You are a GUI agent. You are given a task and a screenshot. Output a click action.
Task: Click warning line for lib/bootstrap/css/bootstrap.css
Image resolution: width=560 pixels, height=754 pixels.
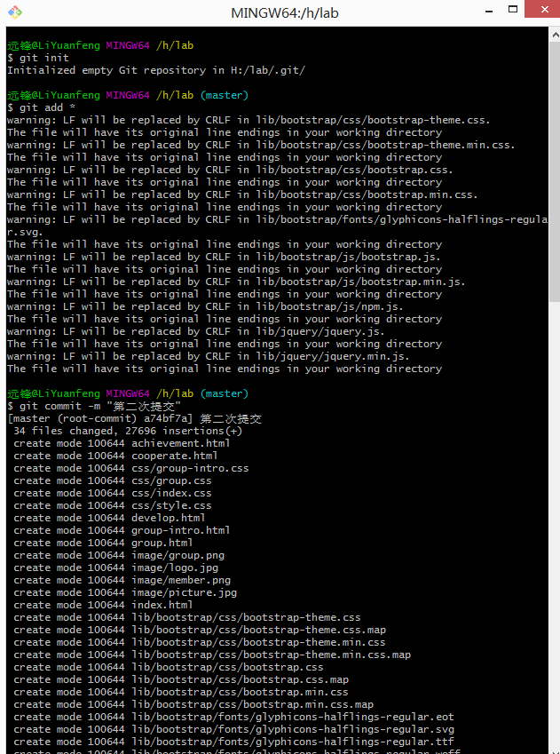point(230,170)
